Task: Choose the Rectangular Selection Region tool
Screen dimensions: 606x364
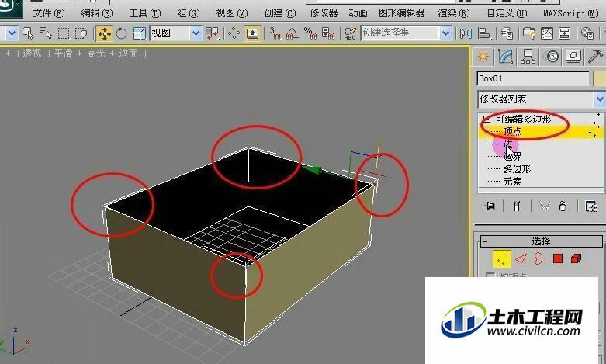Action: click(x=64, y=33)
